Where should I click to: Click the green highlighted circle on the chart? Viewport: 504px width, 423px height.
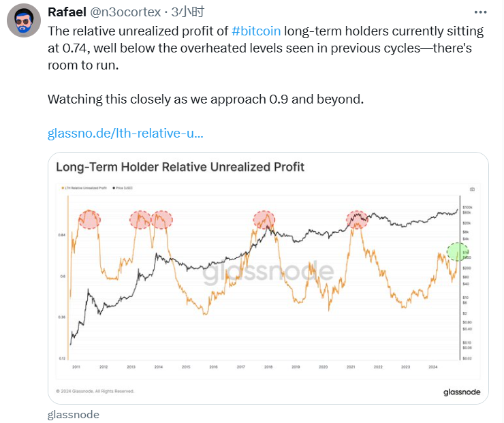[456, 252]
